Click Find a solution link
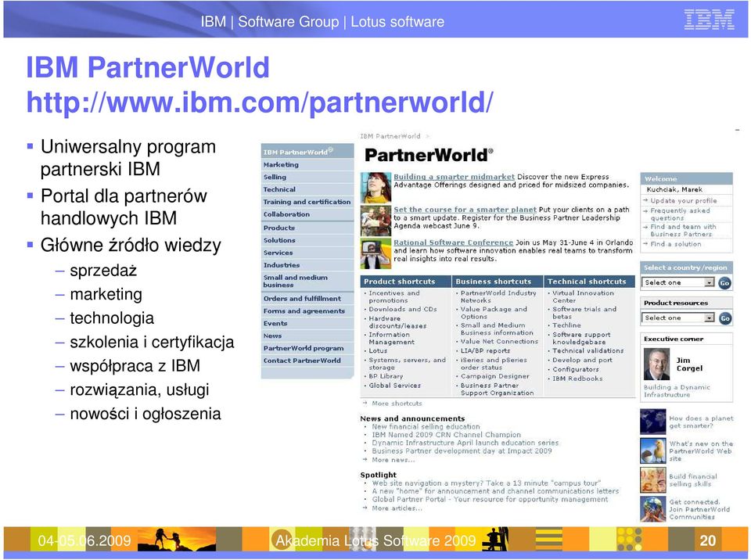751x560 pixels. click(x=675, y=244)
